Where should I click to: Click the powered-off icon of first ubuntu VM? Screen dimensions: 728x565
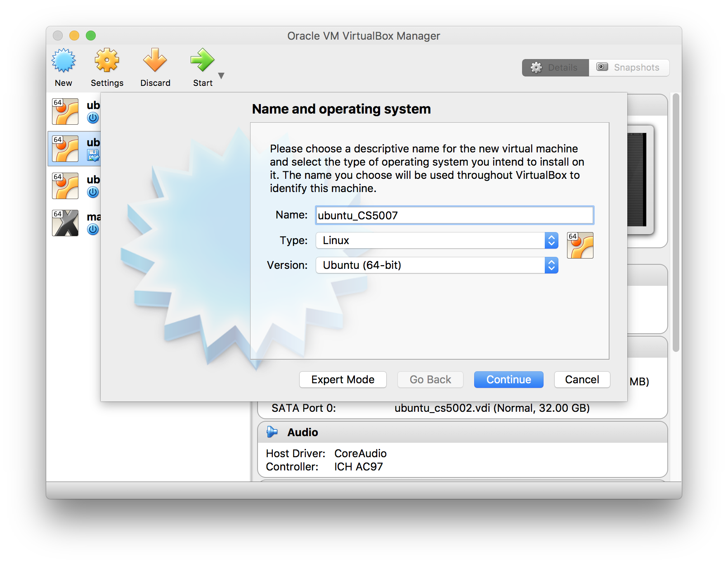click(x=93, y=118)
